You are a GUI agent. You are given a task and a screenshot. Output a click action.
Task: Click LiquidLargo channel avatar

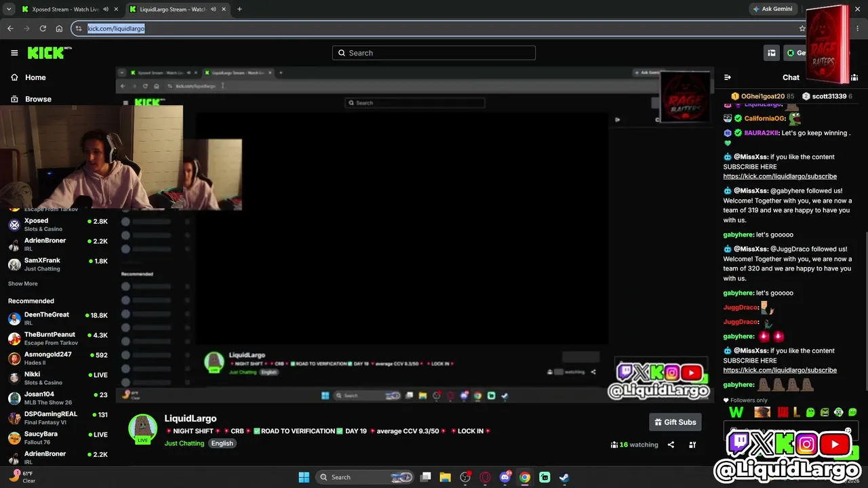(142, 428)
